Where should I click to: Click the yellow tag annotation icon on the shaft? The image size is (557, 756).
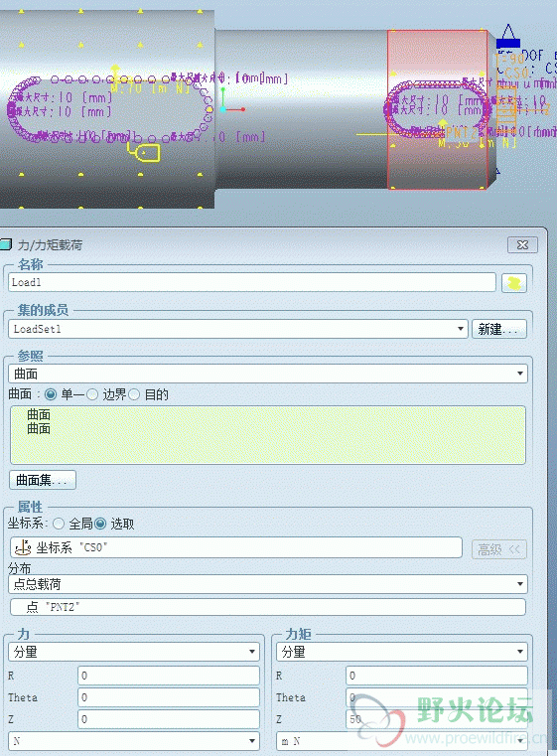coord(144,152)
